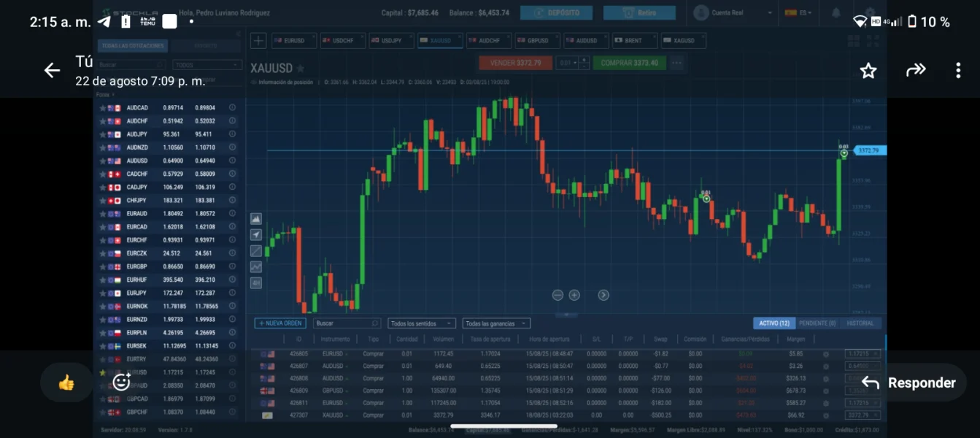Select the 3372.79 price marker on chart

[x=870, y=150]
